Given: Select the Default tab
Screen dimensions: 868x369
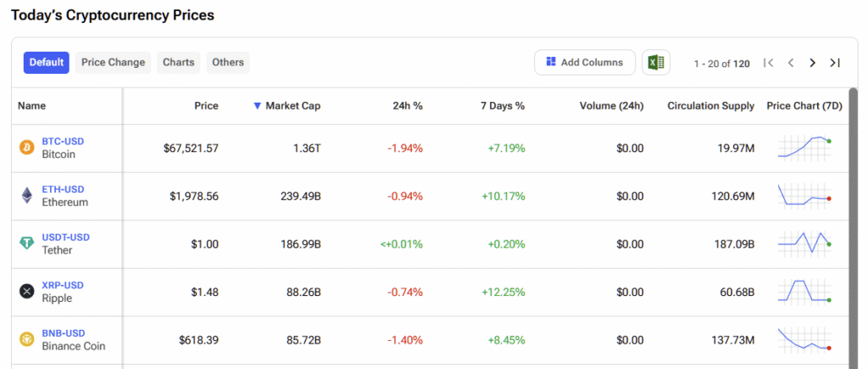Looking at the screenshot, I should click(x=47, y=63).
